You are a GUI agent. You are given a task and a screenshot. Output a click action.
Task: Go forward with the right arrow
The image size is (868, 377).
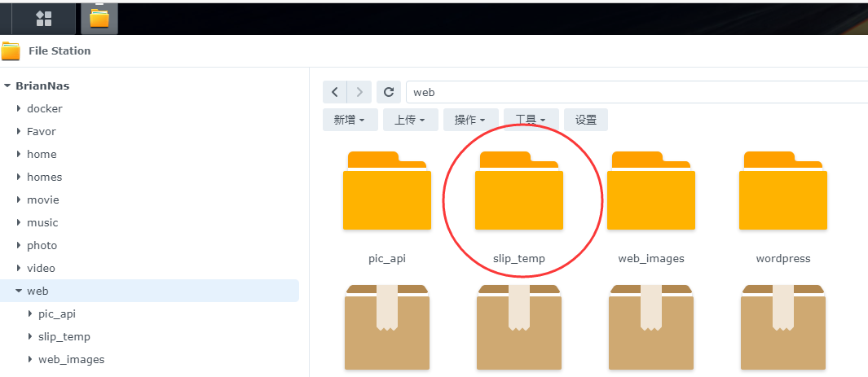tap(359, 92)
